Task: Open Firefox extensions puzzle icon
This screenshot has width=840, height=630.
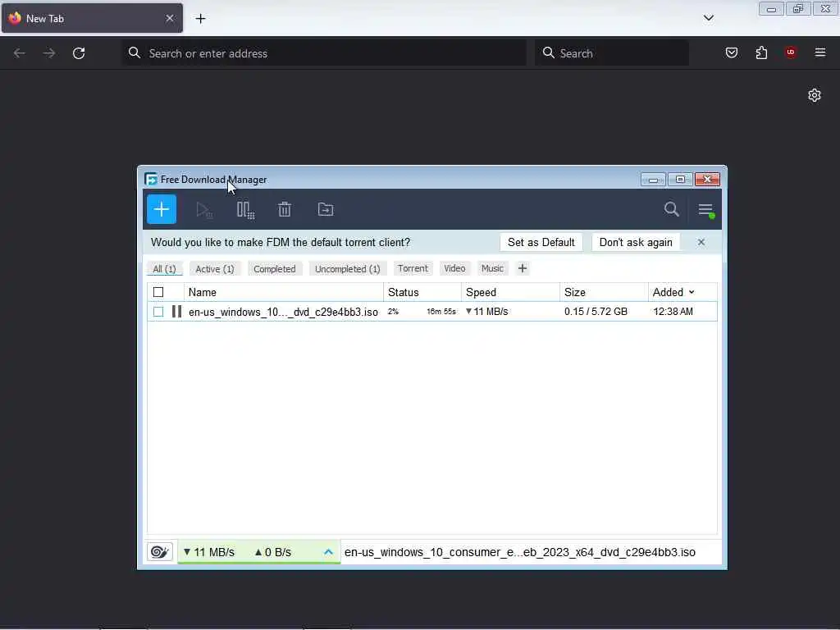Action: pyautogui.click(x=761, y=52)
